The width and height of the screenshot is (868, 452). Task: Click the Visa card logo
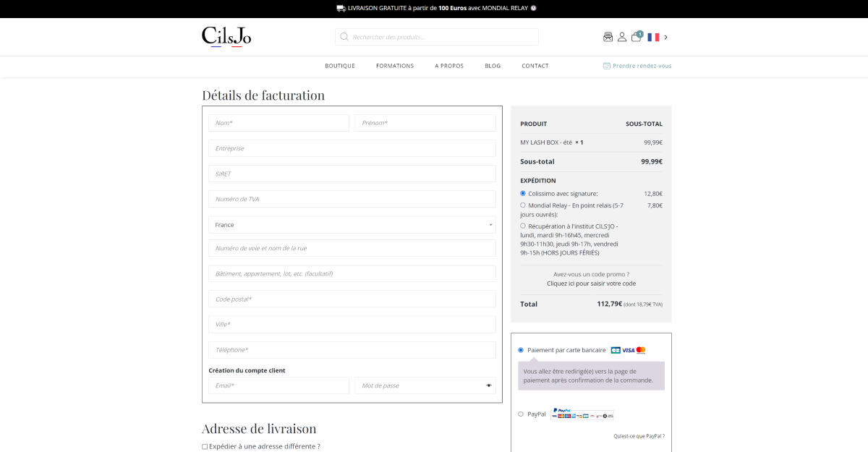628,350
